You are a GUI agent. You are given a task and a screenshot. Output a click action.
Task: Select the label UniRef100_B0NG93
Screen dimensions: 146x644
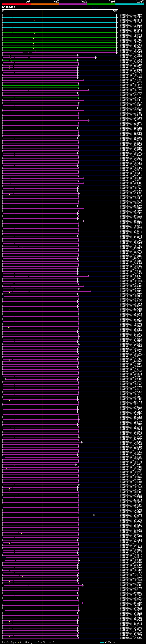tap(131, 371)
